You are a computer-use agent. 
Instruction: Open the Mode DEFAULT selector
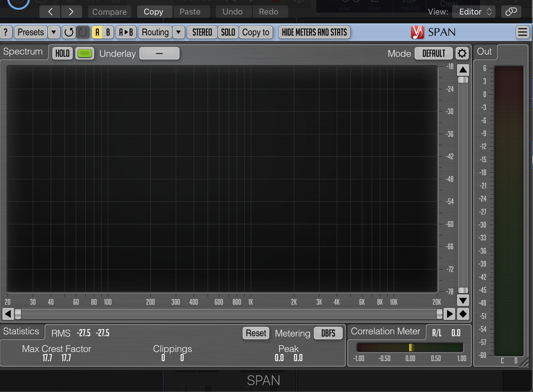click(434, 53)
